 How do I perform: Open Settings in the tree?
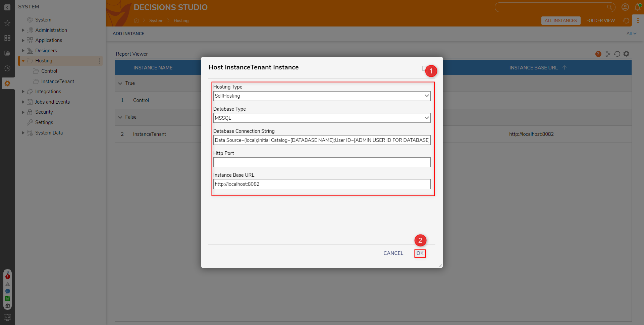(x=44, y=122)
